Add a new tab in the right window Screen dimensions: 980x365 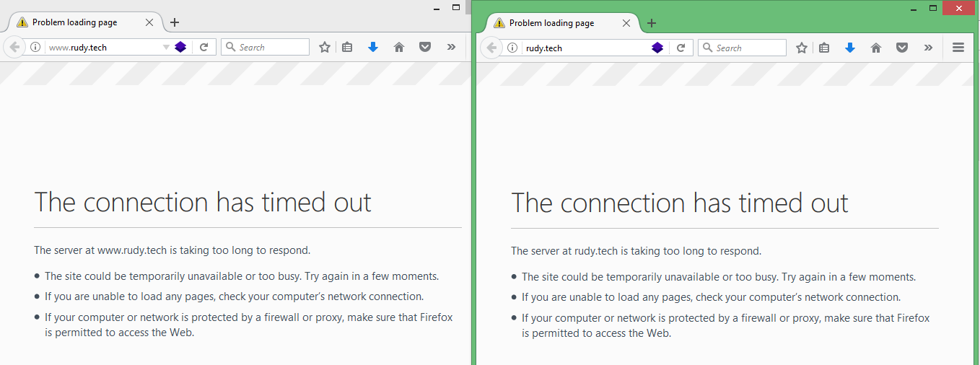point(652,23)
